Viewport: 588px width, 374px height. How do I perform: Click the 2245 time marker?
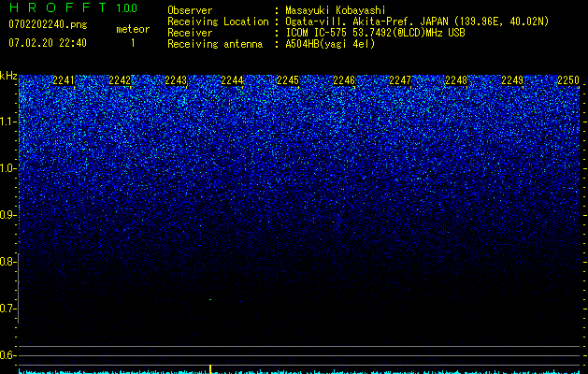(x=288, y=80)
